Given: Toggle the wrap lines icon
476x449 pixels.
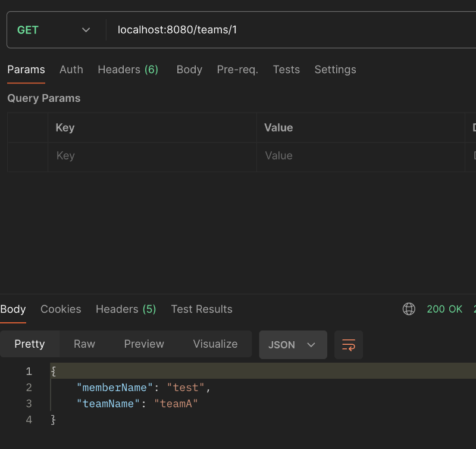Looking at the screenshot, I should click(x=349, y=345).
